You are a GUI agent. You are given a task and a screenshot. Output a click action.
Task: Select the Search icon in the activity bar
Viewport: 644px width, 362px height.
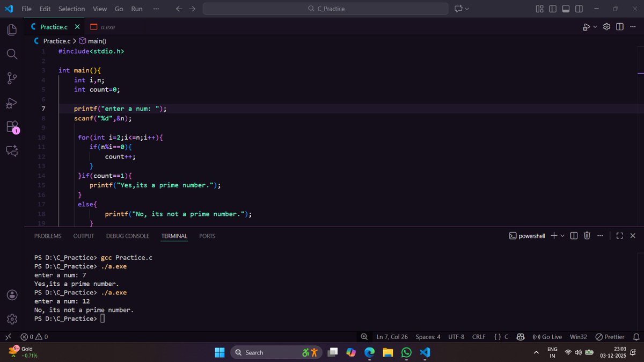pyautogui.click(x=11, y=54)
